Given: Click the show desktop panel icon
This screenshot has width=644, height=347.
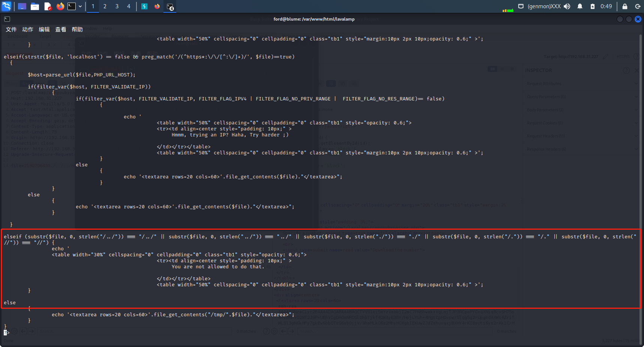Looking at the screenshot, I should click(x=22, y=6).
